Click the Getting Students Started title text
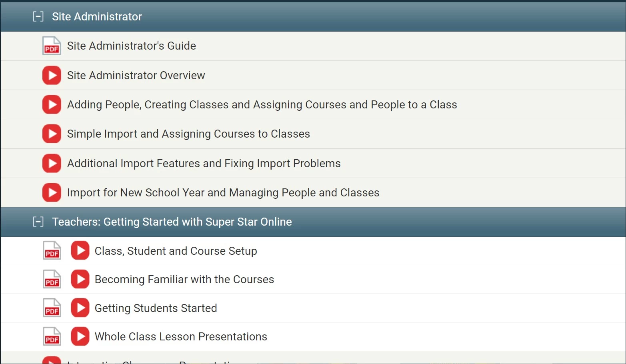The width and height of the screenshot is (626, 364). click(156, 308)
